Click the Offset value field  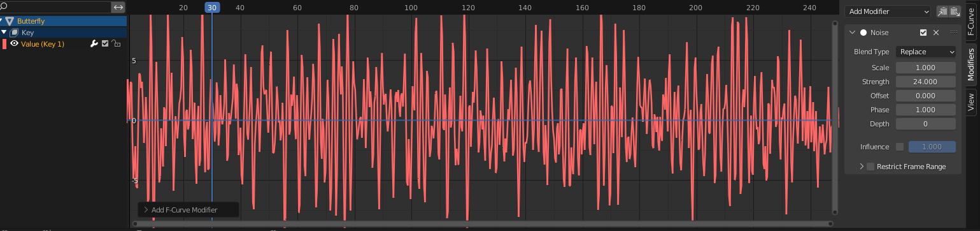[x=926, y=96]
